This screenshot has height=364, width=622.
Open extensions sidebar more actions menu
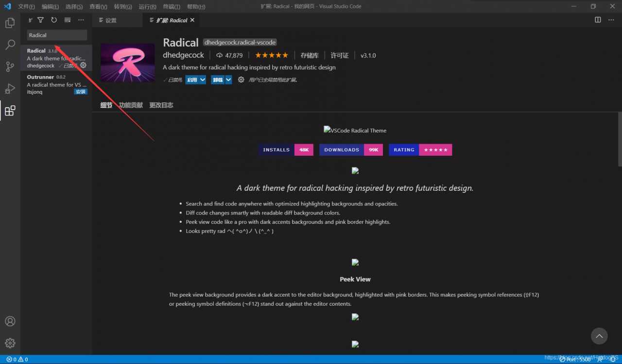tap(81, 20)
